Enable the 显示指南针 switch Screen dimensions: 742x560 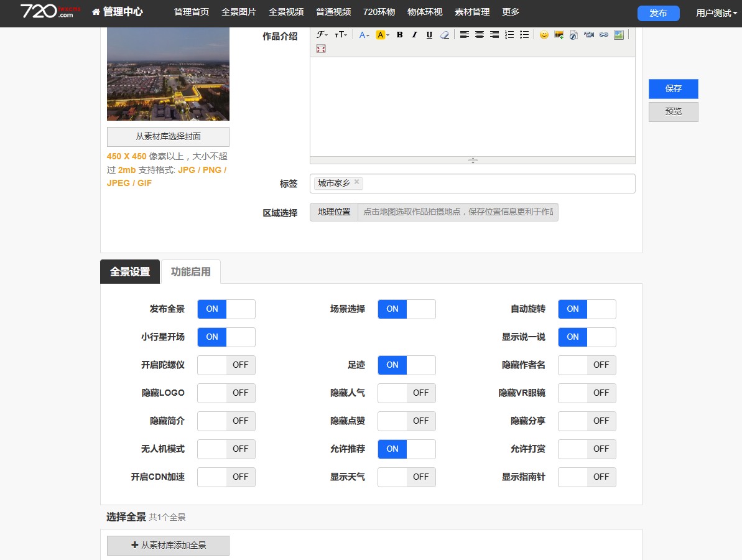tap(587, 477)
